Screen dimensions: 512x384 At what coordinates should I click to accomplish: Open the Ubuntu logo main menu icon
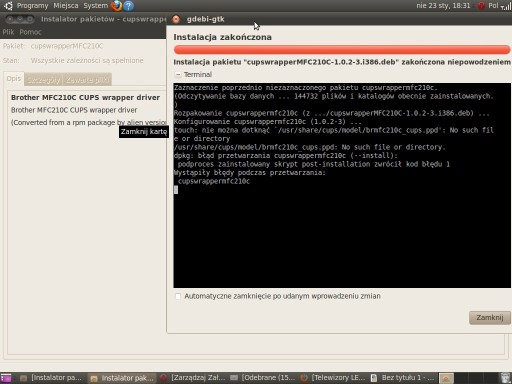coord(8,6)
